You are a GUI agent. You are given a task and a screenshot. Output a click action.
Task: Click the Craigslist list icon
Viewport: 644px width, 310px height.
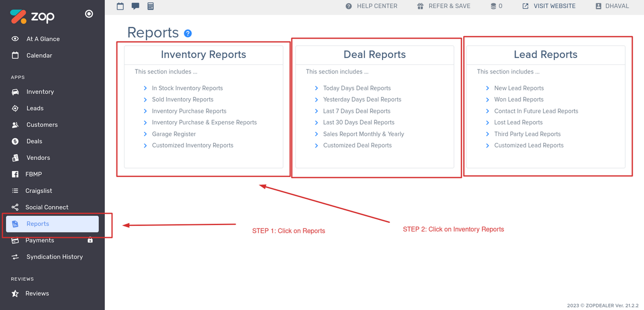tap(15, 191)
